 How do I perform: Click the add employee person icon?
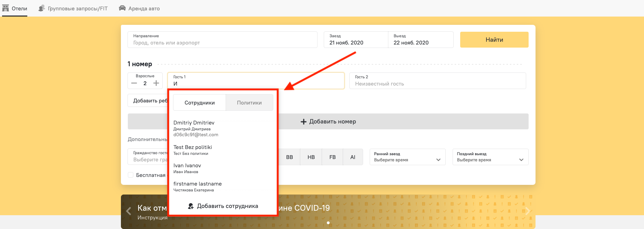tap(191, 206)
